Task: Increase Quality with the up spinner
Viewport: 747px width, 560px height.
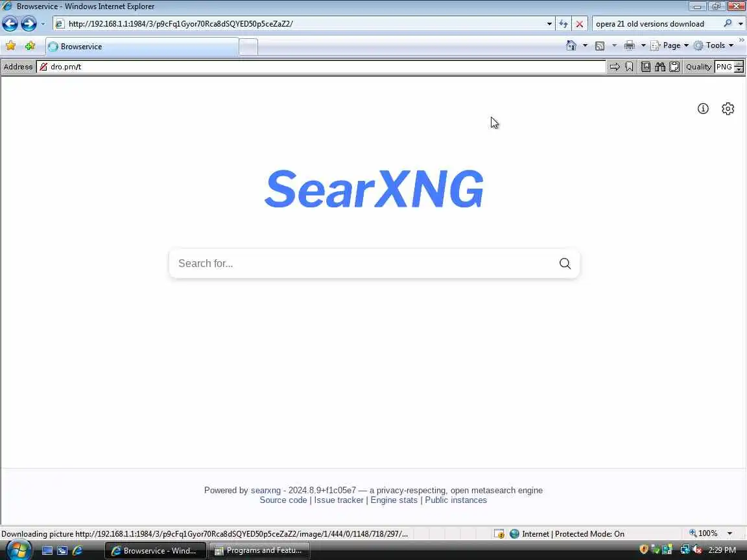Action: coord(739,64)
